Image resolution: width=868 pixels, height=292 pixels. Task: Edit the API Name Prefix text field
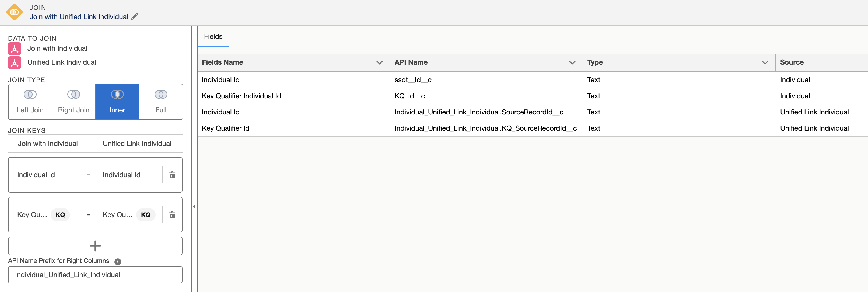[95, 274]
